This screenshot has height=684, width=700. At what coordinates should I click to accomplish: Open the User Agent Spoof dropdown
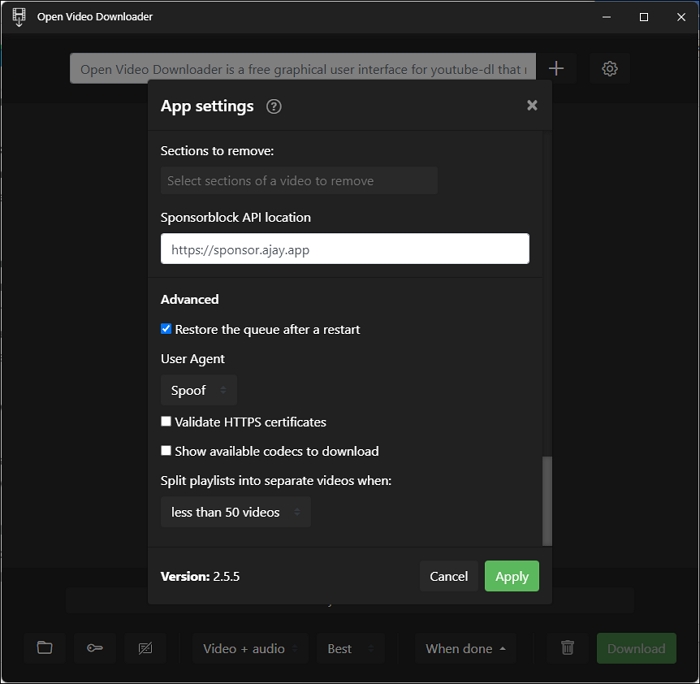199,390
